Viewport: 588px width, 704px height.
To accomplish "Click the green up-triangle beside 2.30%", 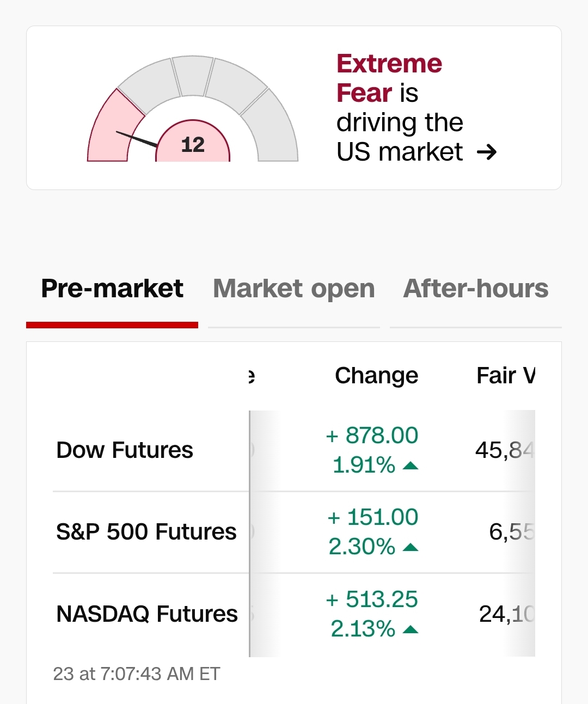I will point(411,547).
